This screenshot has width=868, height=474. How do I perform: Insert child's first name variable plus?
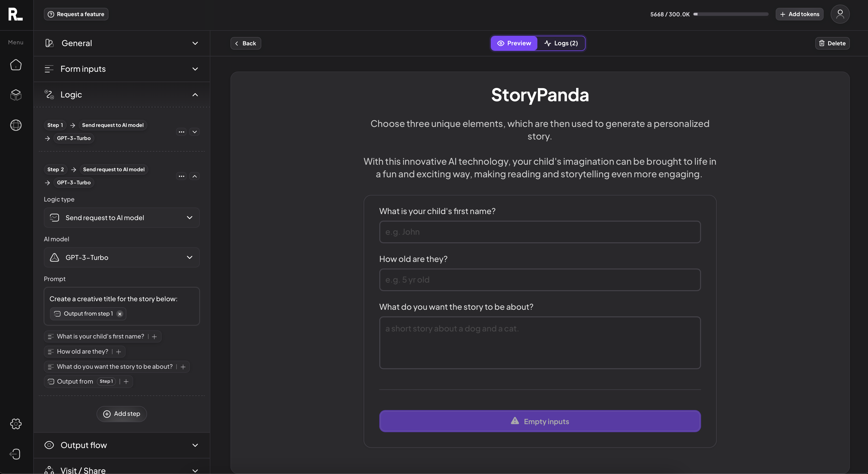pyautogui.click(x=154, y=337)
